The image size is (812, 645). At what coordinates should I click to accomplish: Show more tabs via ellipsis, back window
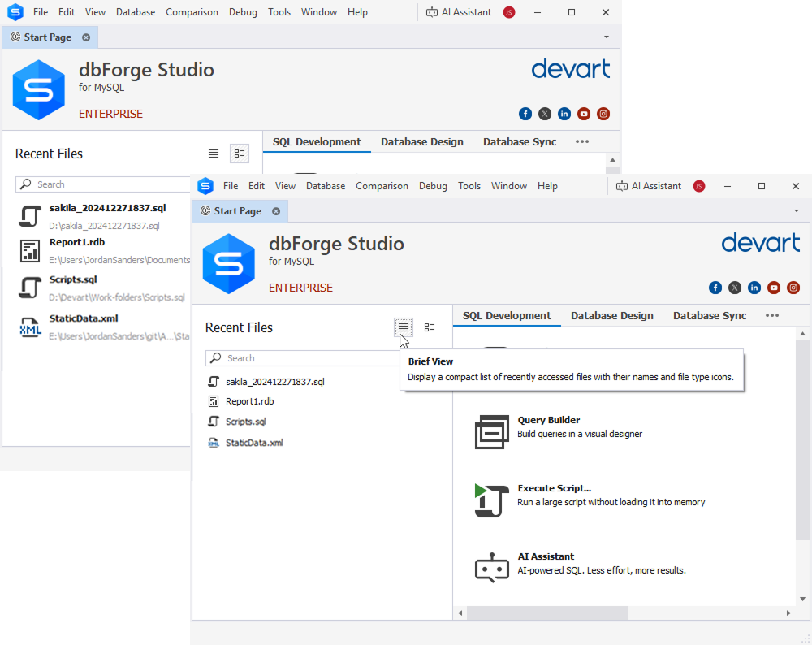click(582, 141)
